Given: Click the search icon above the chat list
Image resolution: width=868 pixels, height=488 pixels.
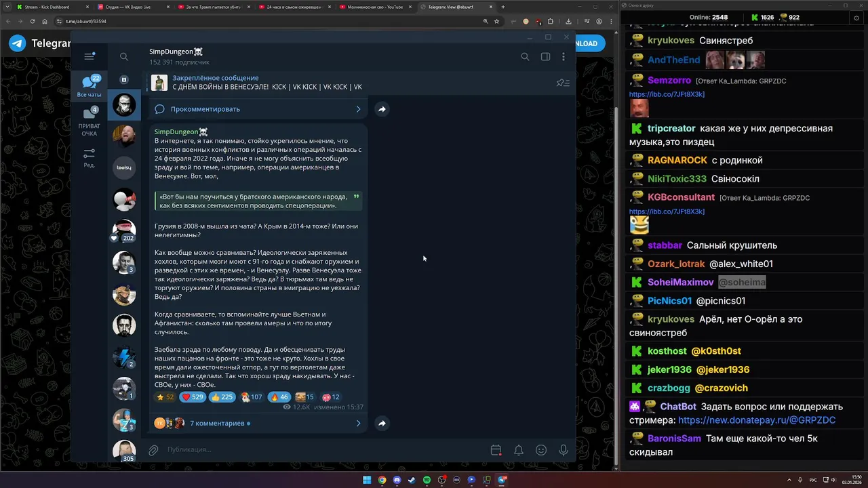Looking at the screenshot, I should tap(123, 57).
